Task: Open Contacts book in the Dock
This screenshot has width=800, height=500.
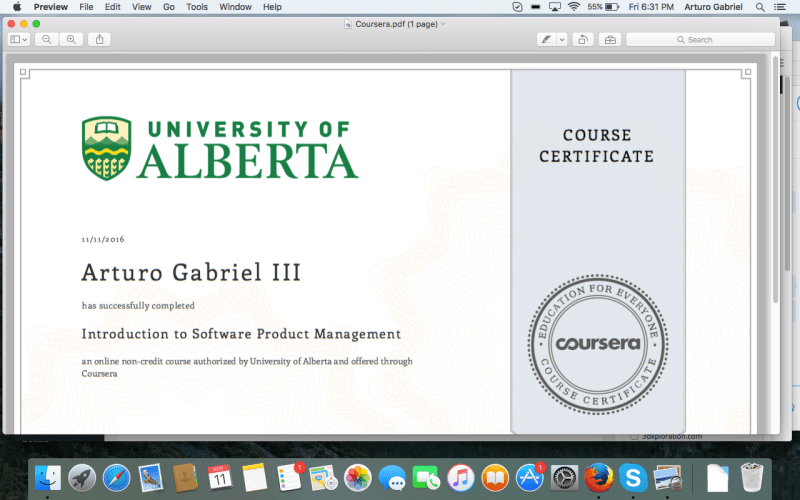Action: pos(185,478)
